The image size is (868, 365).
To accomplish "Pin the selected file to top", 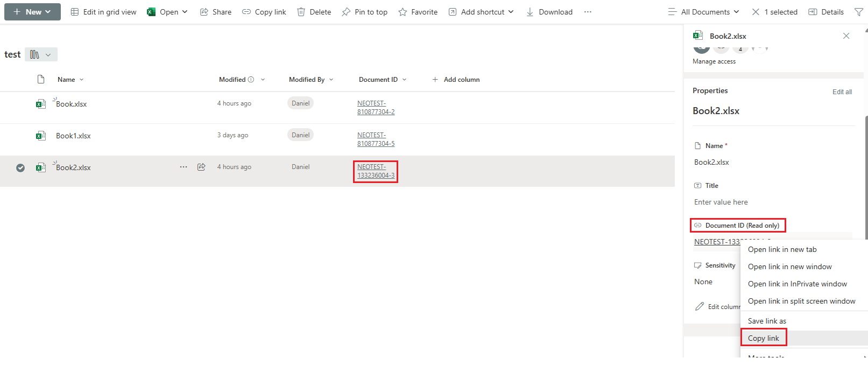I will pos(365,12).
